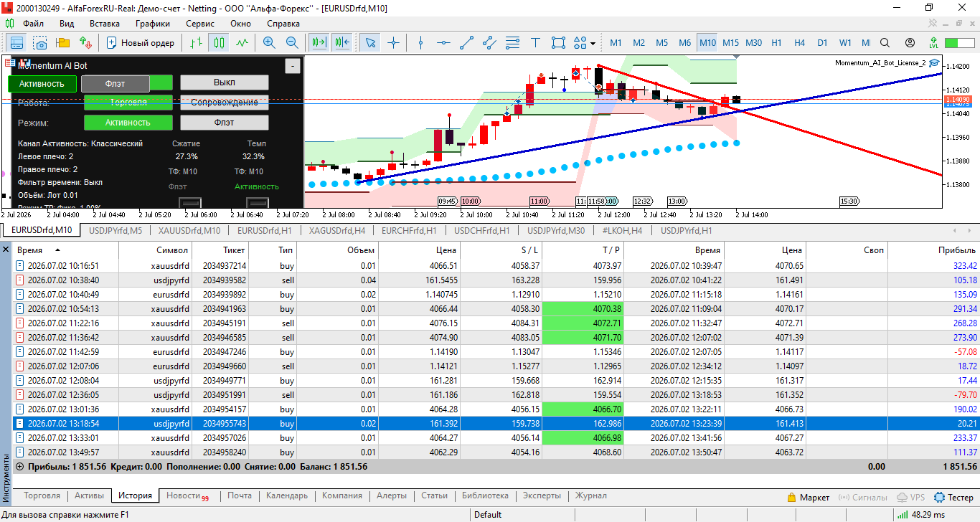Zoom out on the chart
Viewport: 980px width, 522px height.
point(292,43)
